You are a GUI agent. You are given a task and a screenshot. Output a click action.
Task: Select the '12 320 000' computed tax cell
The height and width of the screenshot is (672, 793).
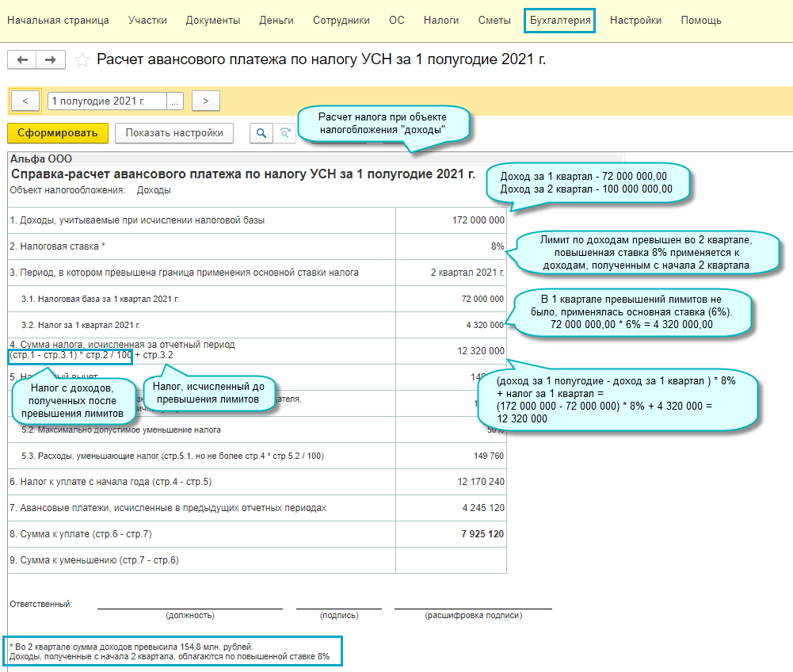coord(451,351)
